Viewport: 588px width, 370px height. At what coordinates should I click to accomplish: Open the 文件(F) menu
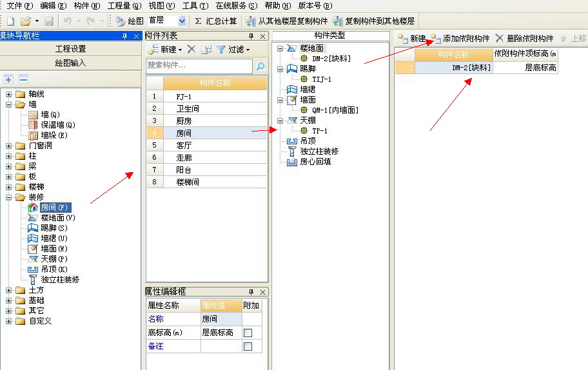coord(20,6)
